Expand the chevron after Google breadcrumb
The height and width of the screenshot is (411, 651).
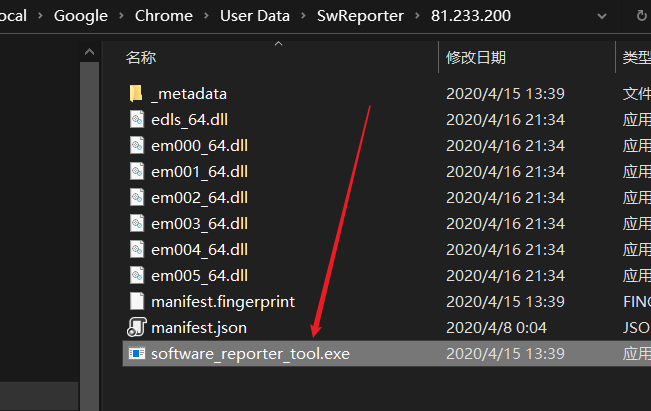click(x=120, y=16)
